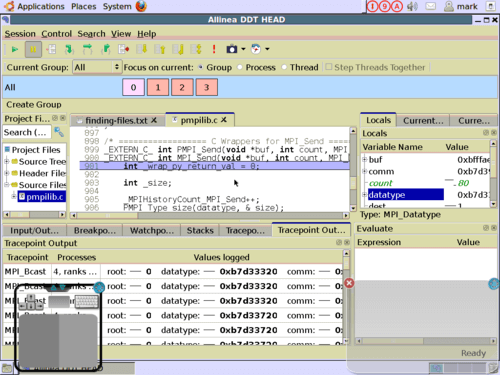Screen dimensions: 500x375
Task: Close the pmpilib.c editor tab
Action: pos(224,120)
